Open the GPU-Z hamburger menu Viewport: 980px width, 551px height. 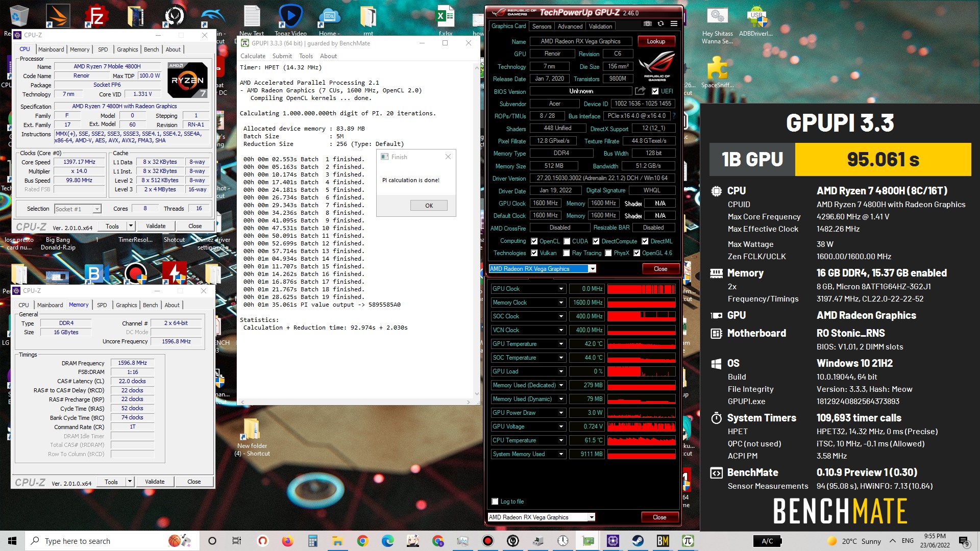[x=674, y=24]
